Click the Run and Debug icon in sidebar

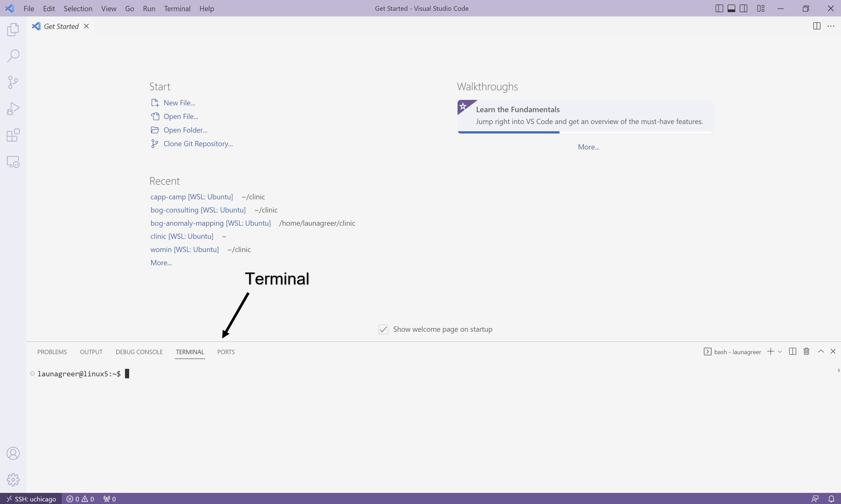[x=13, y=109]
